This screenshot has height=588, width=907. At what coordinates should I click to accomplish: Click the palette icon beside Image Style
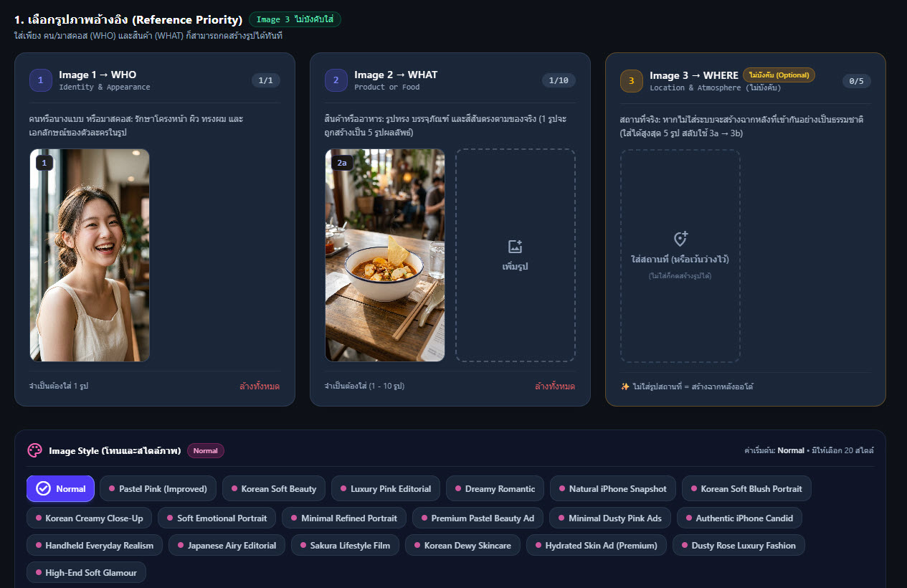(34, 450)
